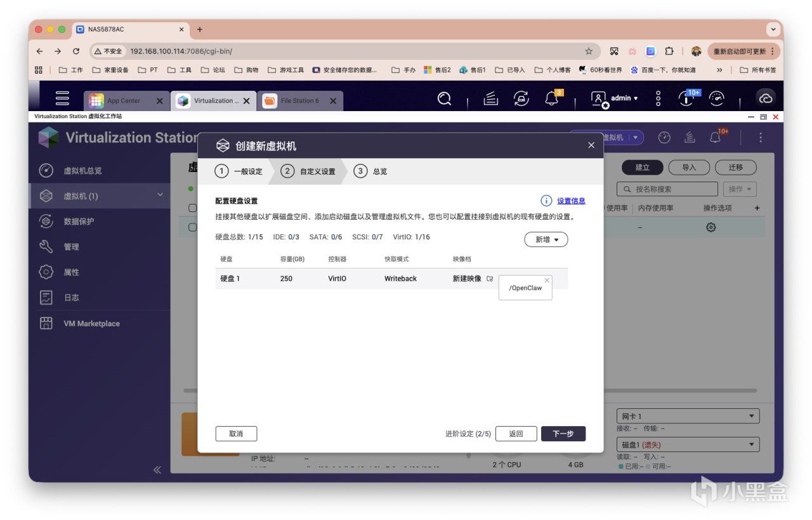Open a new browser tab
Screen dimensions: 812x520
(200, 29)
